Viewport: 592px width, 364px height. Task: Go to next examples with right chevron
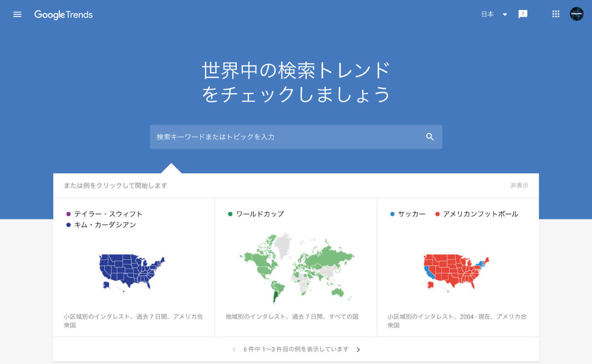(x=358, y=349)
